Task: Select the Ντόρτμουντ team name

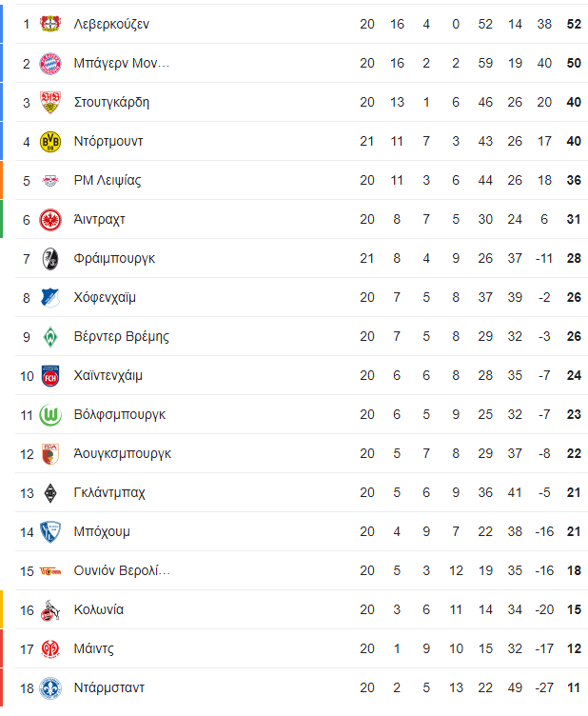Action: [108, 141]
